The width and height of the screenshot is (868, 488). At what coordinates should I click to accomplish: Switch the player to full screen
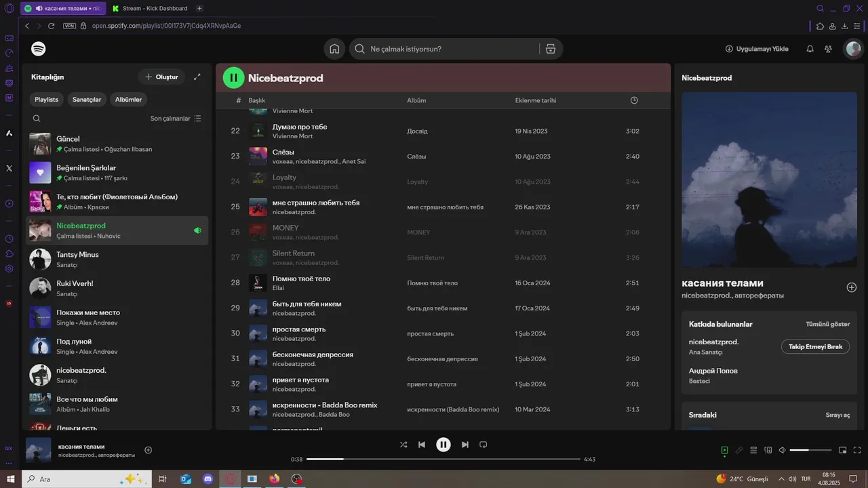pos(857,450)
